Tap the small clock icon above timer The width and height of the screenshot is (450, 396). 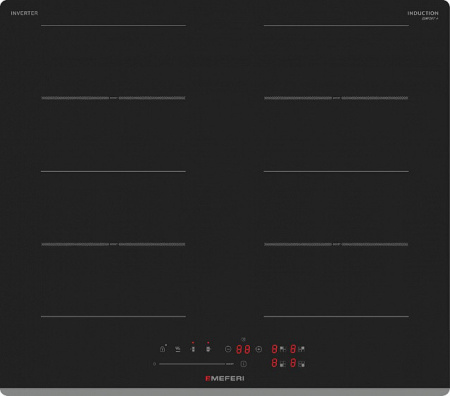(243, 340)
